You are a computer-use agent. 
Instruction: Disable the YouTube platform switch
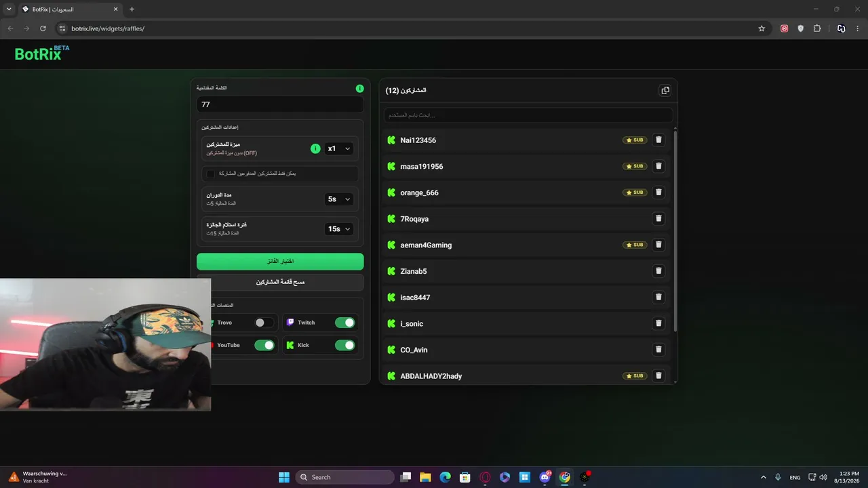click(264, 345)
